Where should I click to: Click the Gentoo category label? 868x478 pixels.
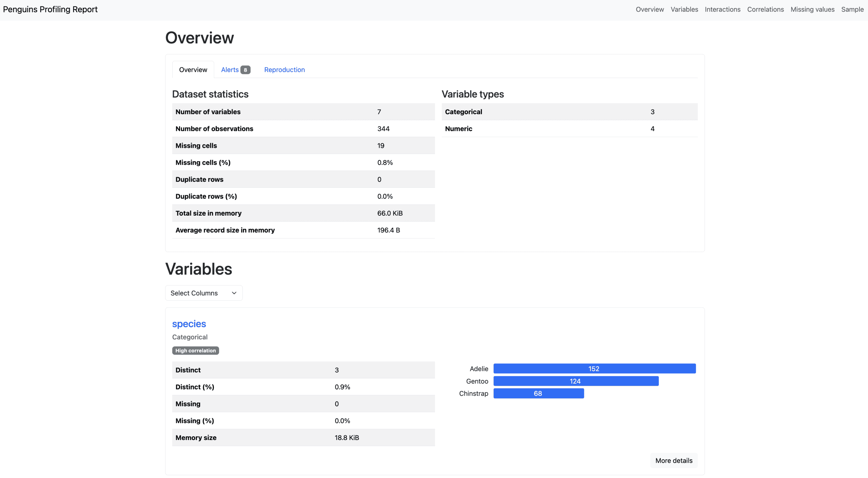[477, 381]
